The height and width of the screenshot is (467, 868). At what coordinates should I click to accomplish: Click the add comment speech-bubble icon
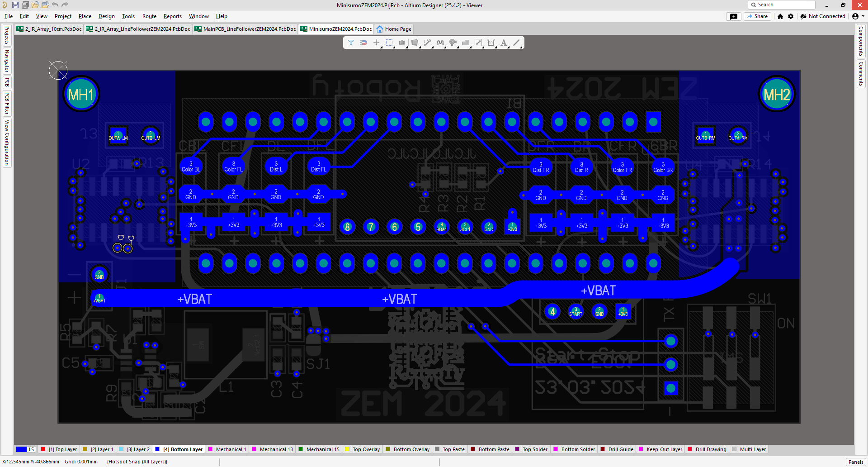[x=734, y=16]
